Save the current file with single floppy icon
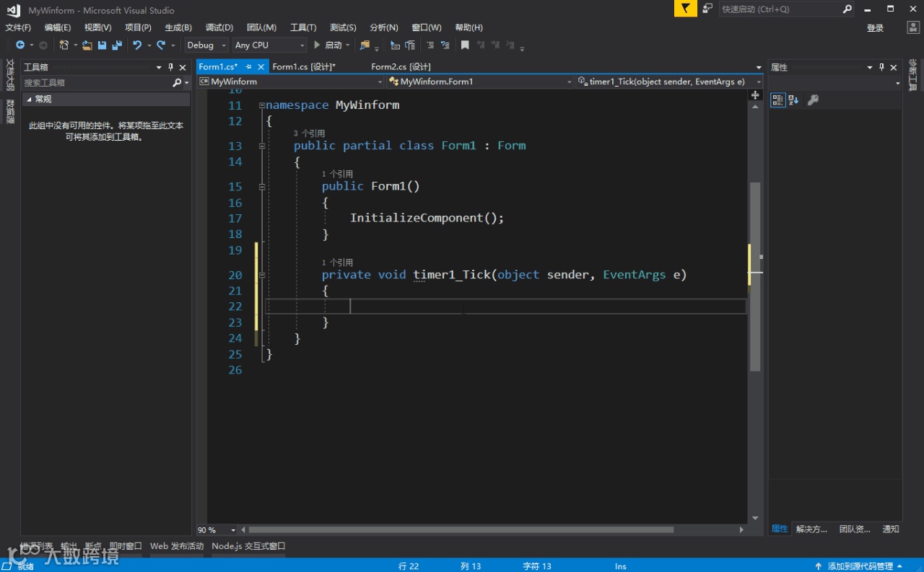The image size is (924, 572). pyautogui.click(x=103, y=45)
